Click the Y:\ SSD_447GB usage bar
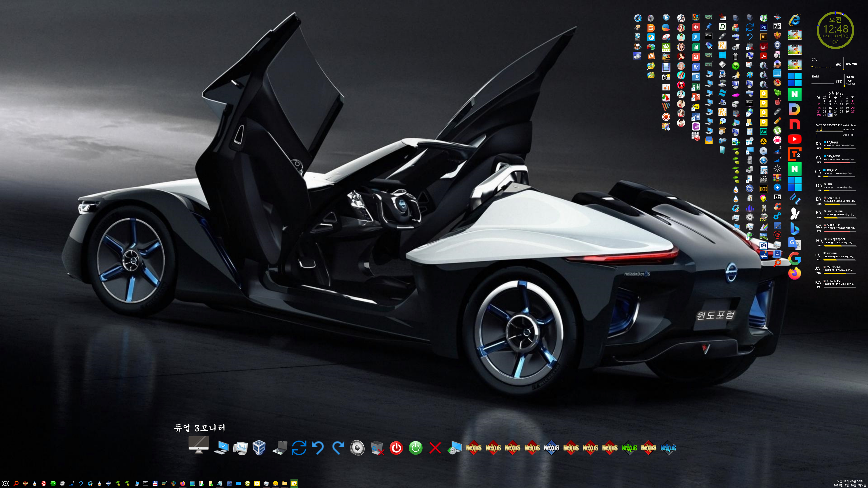This screenshot has width=868, height=488. point(840,163)
